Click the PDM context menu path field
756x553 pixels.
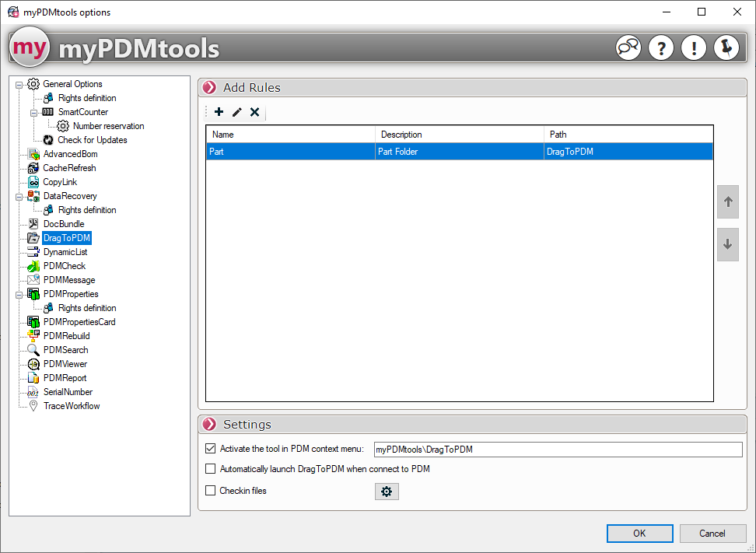click(x=557, y=450)
